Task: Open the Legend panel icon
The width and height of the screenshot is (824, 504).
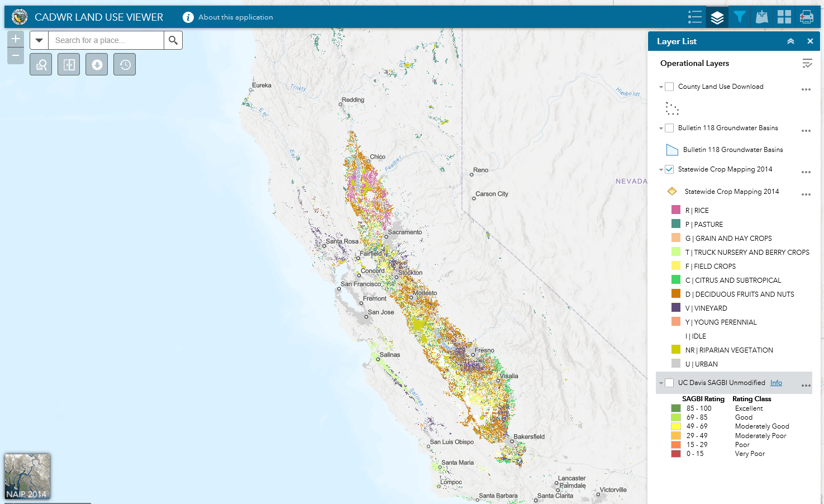Action: (694, 17)
